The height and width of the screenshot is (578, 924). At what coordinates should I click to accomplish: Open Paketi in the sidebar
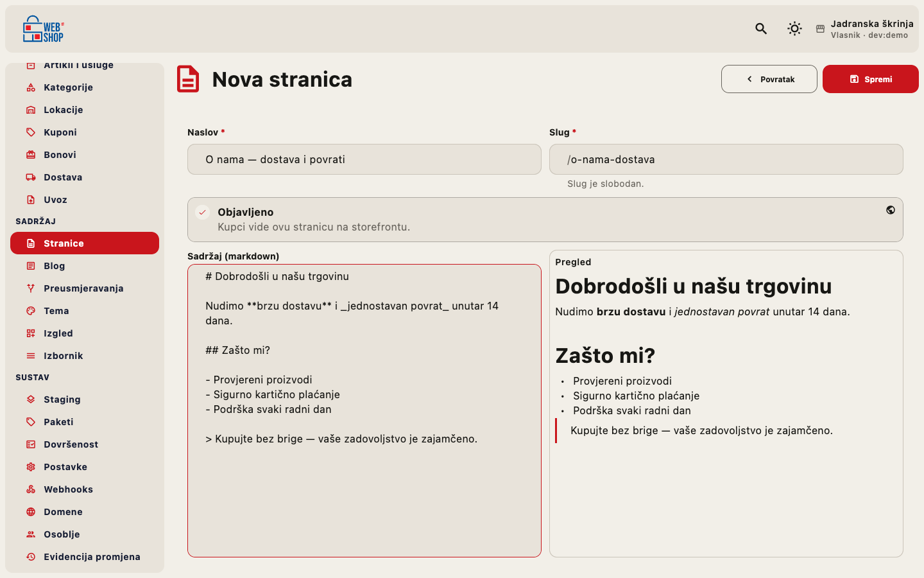[85, 422]
